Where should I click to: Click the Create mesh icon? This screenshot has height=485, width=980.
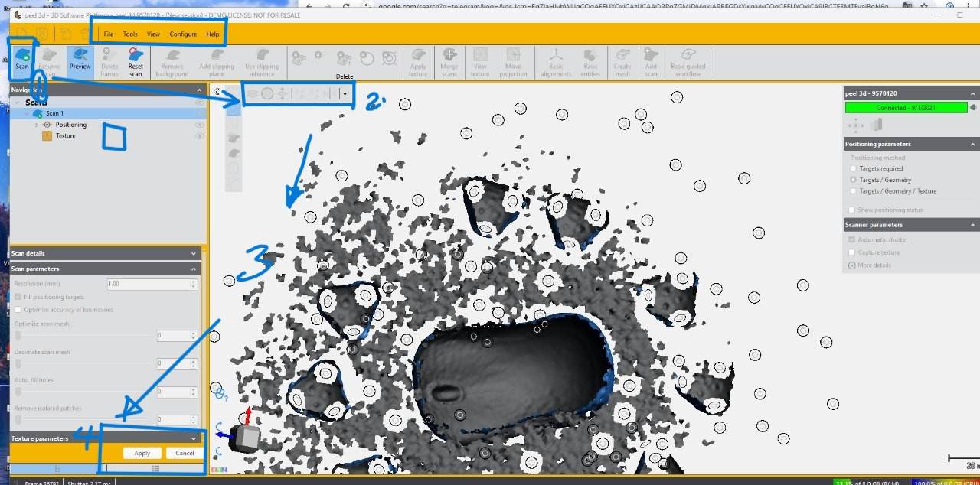coord(622,63)
